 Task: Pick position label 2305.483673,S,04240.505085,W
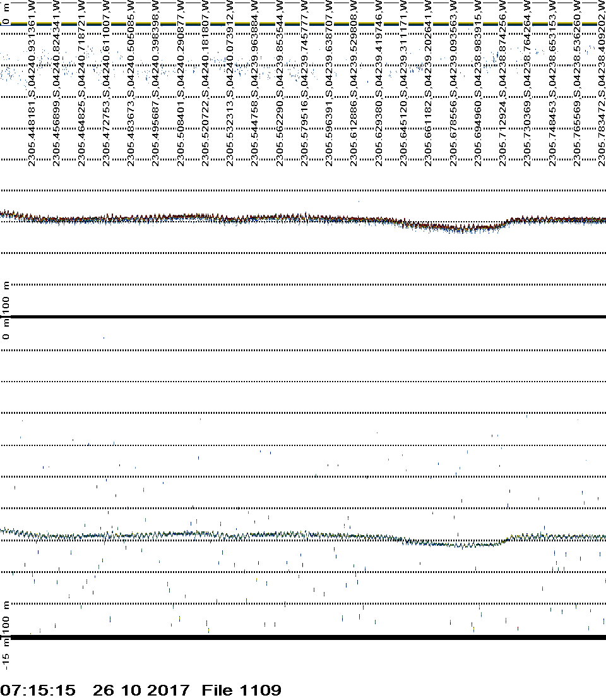tap(131, 83)
